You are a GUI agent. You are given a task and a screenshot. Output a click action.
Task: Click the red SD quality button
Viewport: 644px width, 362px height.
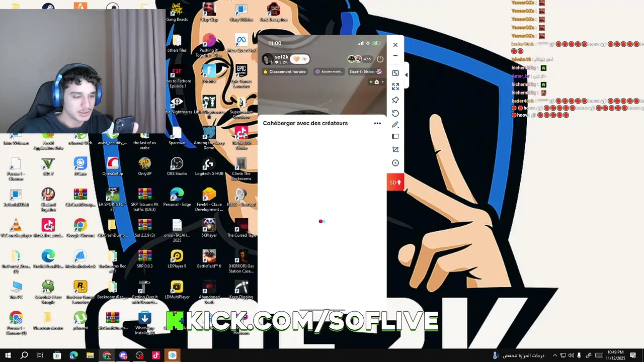coord(395,182)
